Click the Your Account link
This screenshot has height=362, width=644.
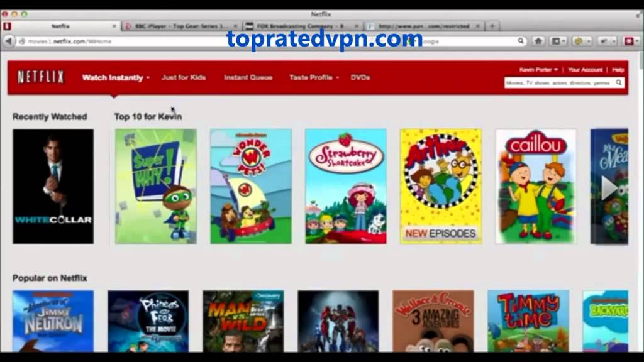tap(585, 70)
